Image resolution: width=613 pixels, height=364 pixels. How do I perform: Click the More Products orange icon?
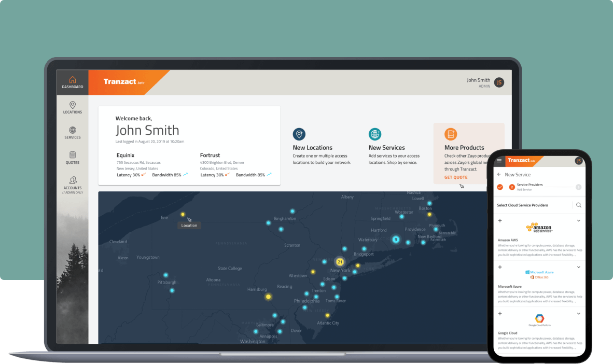[x=451, y=134]
